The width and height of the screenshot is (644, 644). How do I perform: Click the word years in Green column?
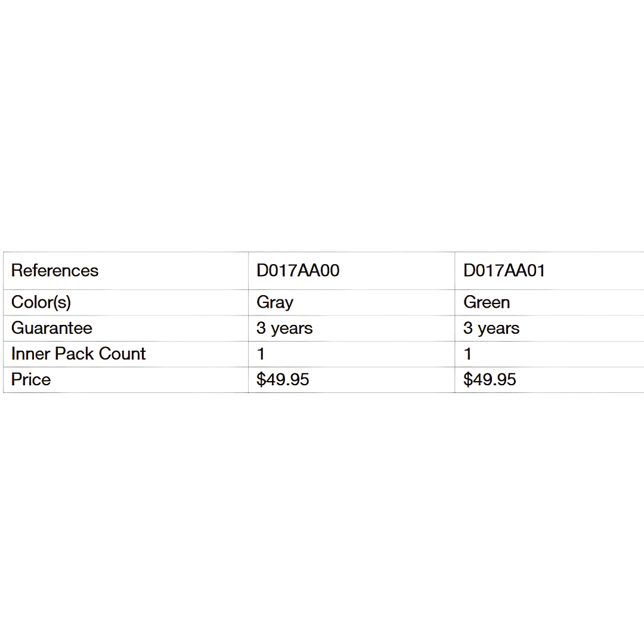pyautogui.click(x=499, y=329)
